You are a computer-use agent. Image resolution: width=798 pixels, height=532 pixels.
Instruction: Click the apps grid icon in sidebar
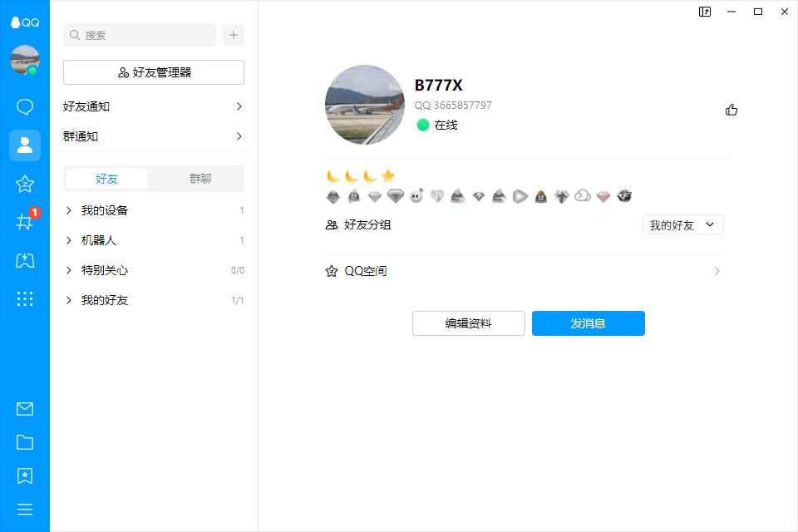tap(25, 298)
